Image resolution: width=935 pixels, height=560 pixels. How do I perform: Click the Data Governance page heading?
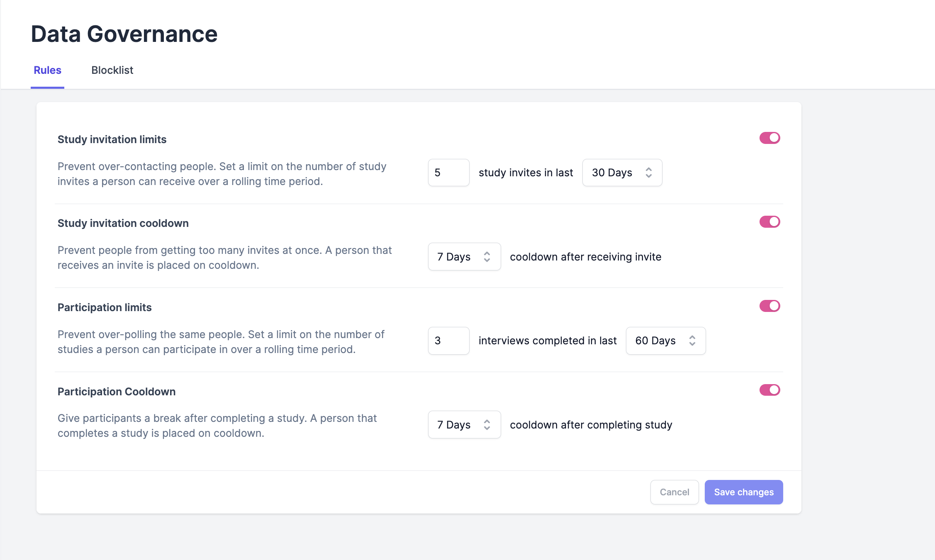point(124,34)
